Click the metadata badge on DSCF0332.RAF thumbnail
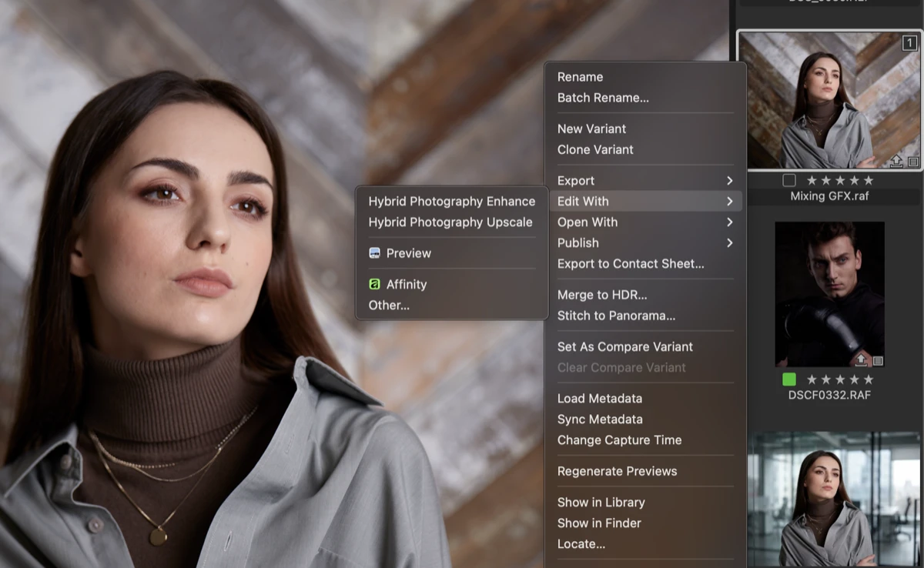The width and height of the screenshot is (924, 568). 879,359
